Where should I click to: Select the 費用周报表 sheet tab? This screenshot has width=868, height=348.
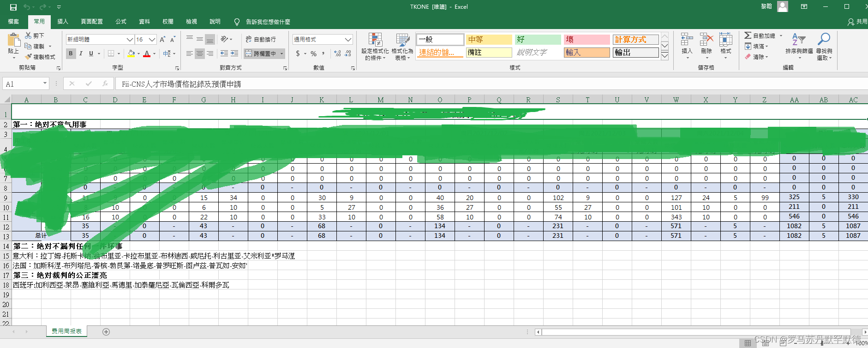(67, 331)
